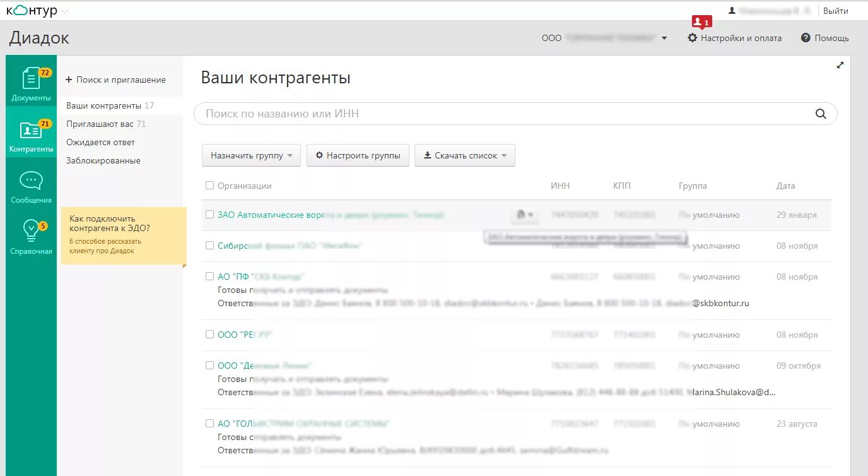Open the Назначить группу dropdown
This screenshot has height=476, width=868.
tap(251, 155)
